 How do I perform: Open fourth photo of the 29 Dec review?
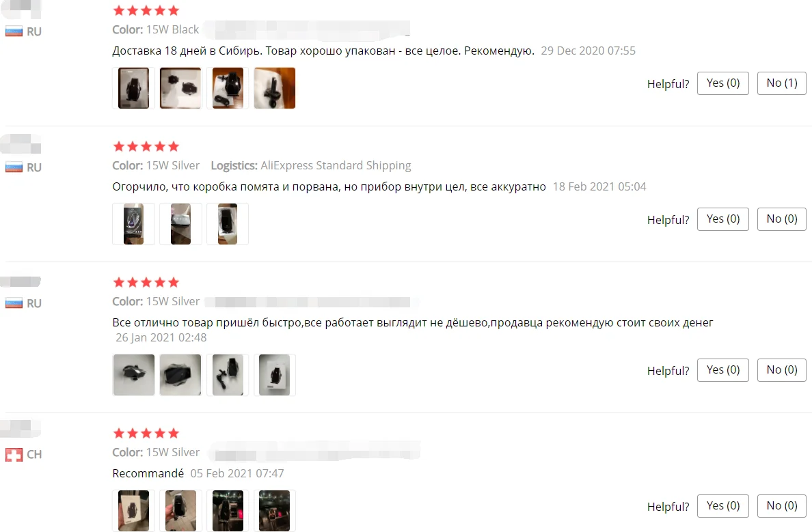(x=275, y=88)
